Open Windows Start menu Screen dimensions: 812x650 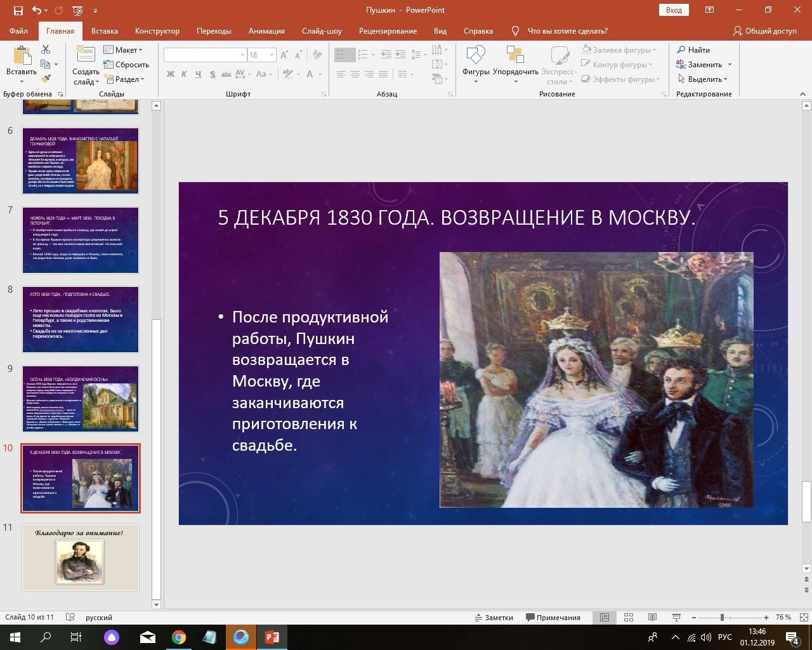(x=15, y=637)
